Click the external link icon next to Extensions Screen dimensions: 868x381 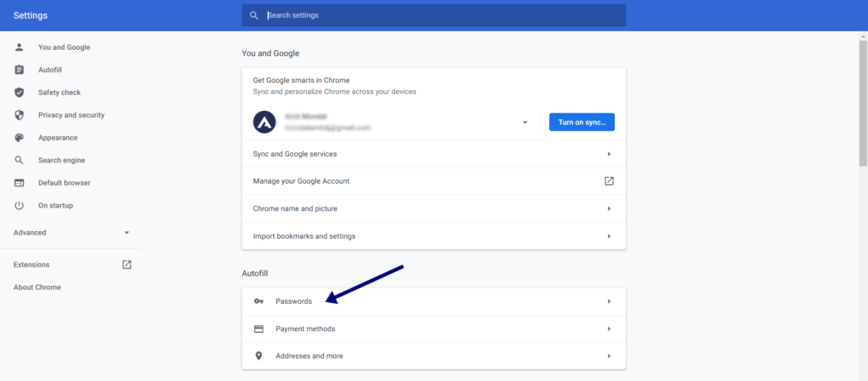pyautogui.click(x=127, y=265)
